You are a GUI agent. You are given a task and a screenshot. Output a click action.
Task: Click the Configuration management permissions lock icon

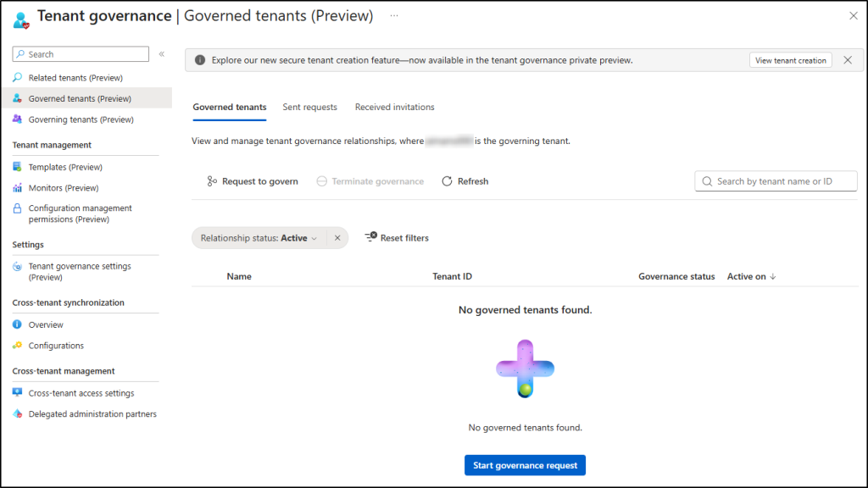click(18, 208)
